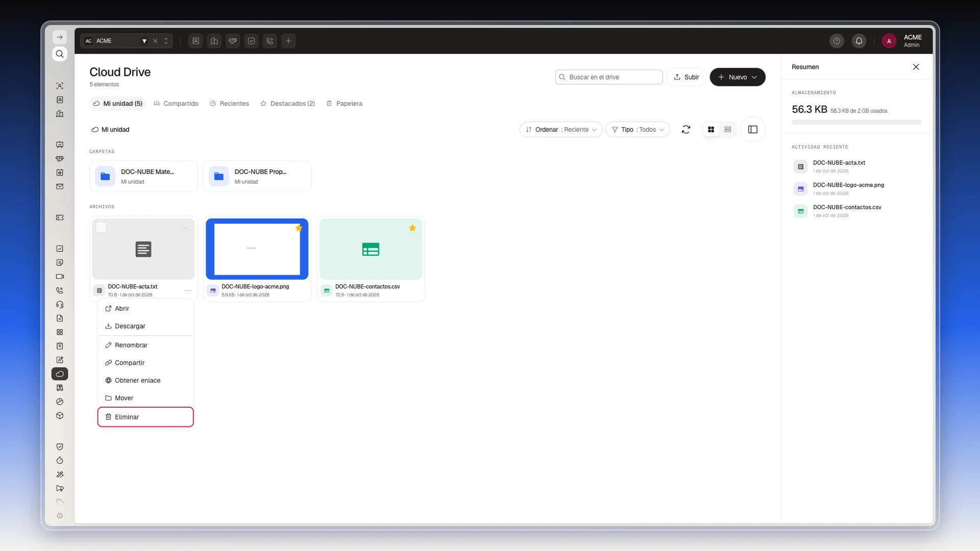The width and height of the screenshot is (980, 551).
Task: Open the mail envelope icon in sidebar
Action: click(60, 187)
